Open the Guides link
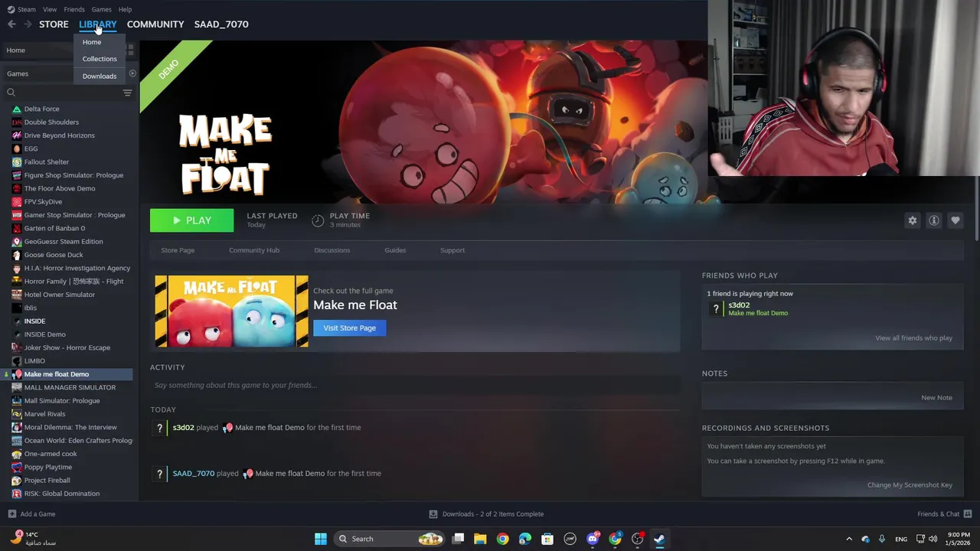Screen dimensions: 980x551 click(395, 250)
